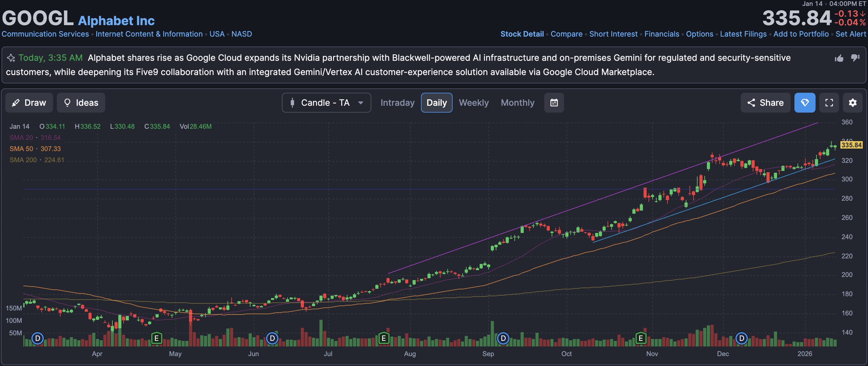Open the calendar date range picker
Image resolution: width=868 pixels, height=366 pixels.
point(554,103)
